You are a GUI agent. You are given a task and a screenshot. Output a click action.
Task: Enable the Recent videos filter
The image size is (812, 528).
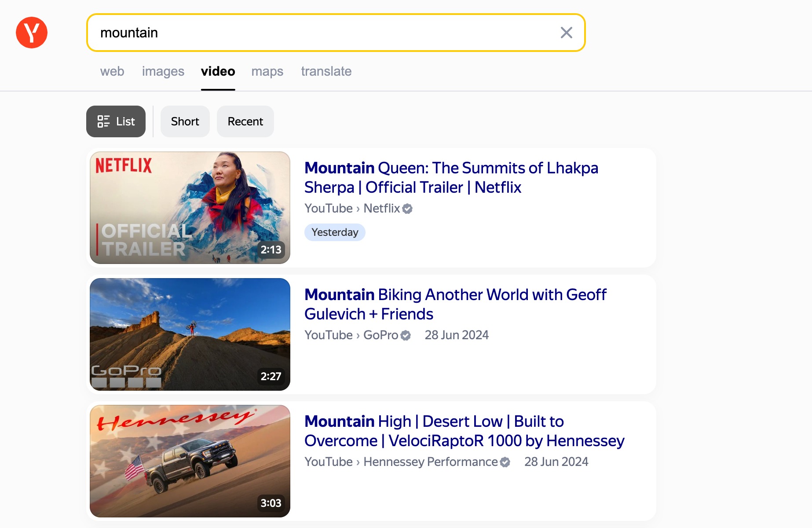[x=245, y=121]
